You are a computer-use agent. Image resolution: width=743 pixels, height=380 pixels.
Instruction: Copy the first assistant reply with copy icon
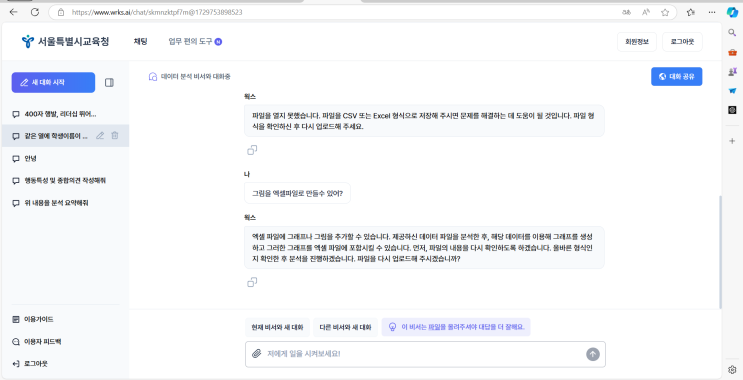coord(252,150)
